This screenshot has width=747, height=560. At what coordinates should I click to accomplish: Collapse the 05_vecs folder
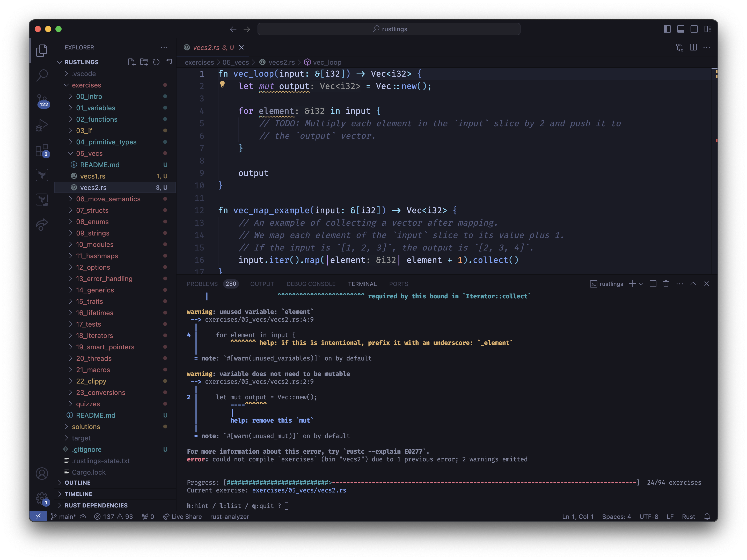(x=89, y=153)
